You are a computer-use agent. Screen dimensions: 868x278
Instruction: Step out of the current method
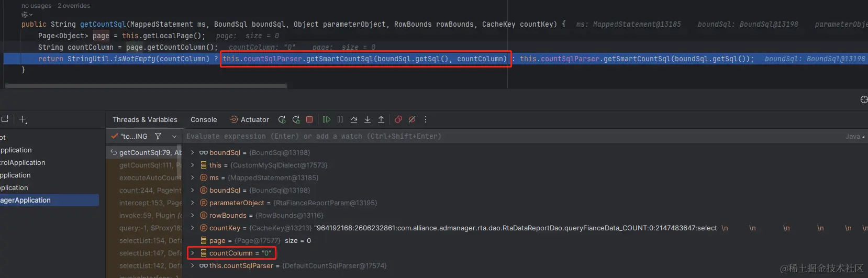coord(381,119)
